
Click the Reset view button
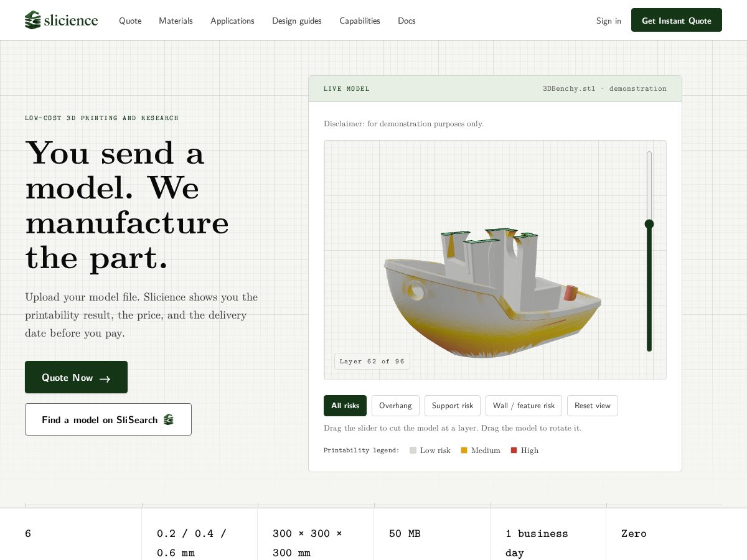pos(593,406)
